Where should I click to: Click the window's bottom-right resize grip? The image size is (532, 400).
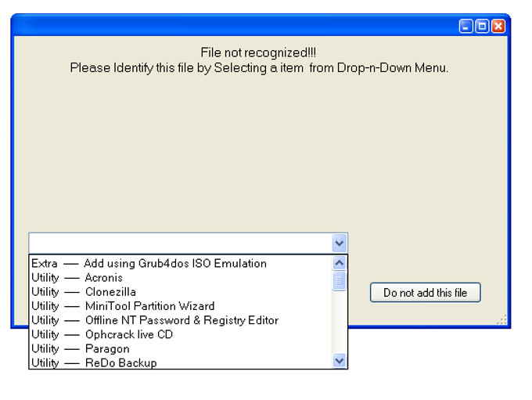502,319
